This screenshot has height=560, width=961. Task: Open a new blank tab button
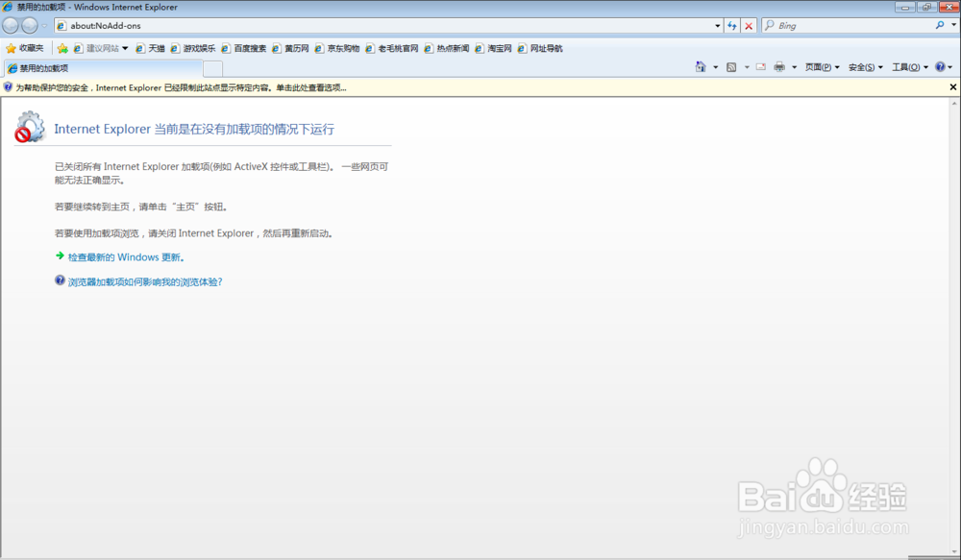point(212,68)
